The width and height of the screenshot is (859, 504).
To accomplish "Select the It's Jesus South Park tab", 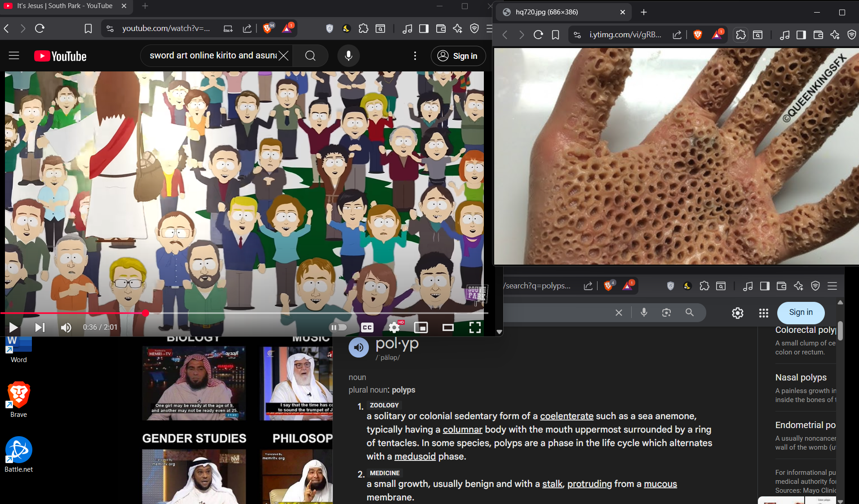I will coord(65,6).
